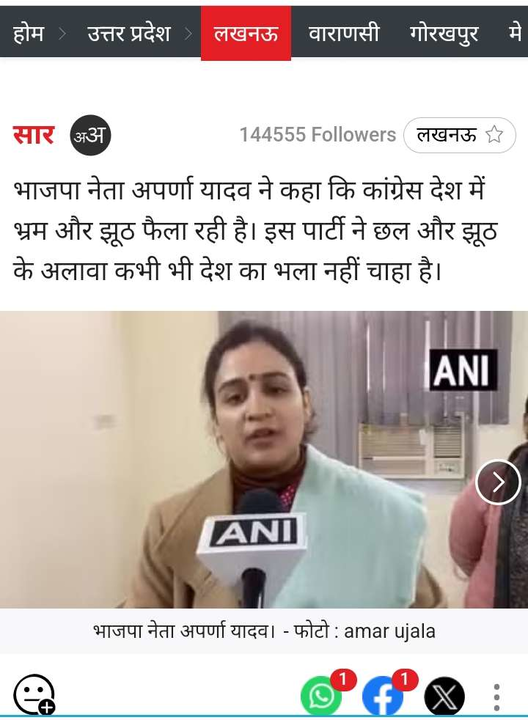Open उत्तर प्रदेश section

pos(129,34)
